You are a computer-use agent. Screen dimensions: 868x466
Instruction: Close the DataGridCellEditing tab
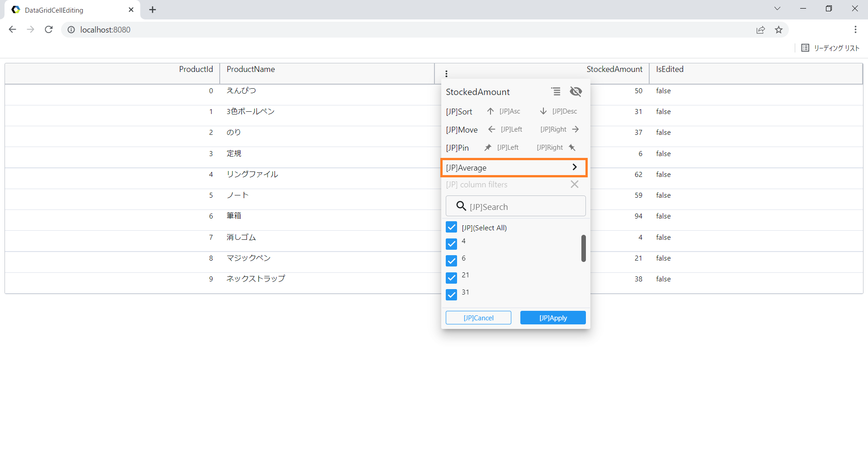(131, 10)
